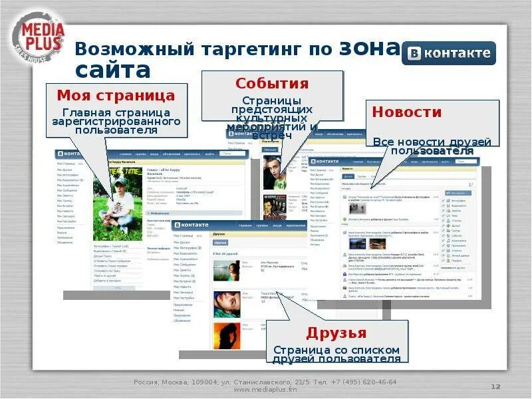Click 'Отправить Паше сообщение' link under profile photo
The width and height of the screenshot is (532, 399).
112,261
